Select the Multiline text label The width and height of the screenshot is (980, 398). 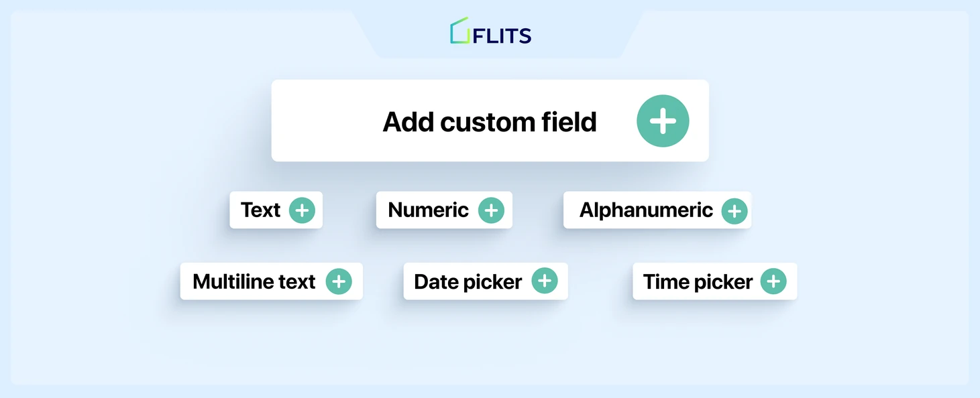click(254, 281)
